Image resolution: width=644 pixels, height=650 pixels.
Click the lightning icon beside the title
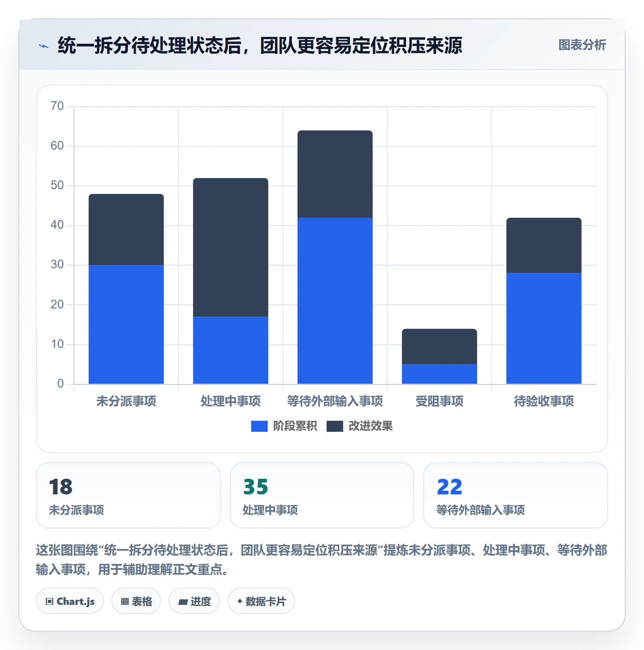point(44,46)
